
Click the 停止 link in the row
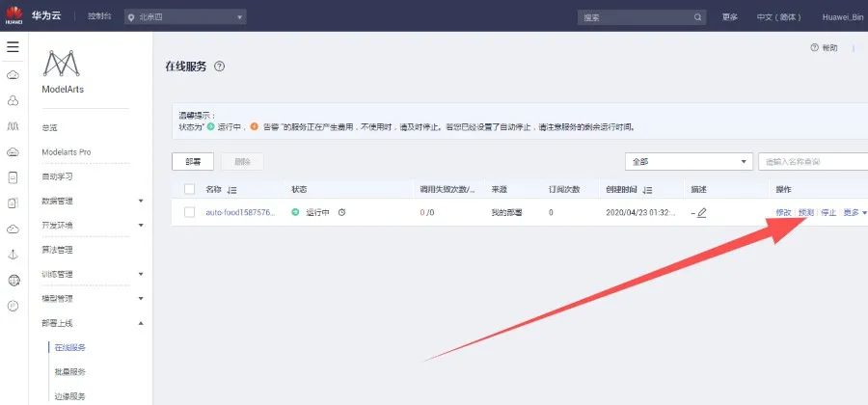(828, 212)
